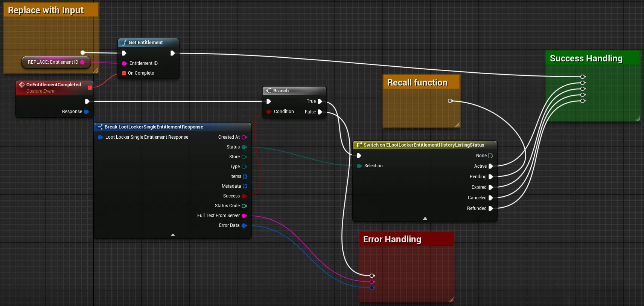Click the Success boolean output pin

click(x=244, y=196)
